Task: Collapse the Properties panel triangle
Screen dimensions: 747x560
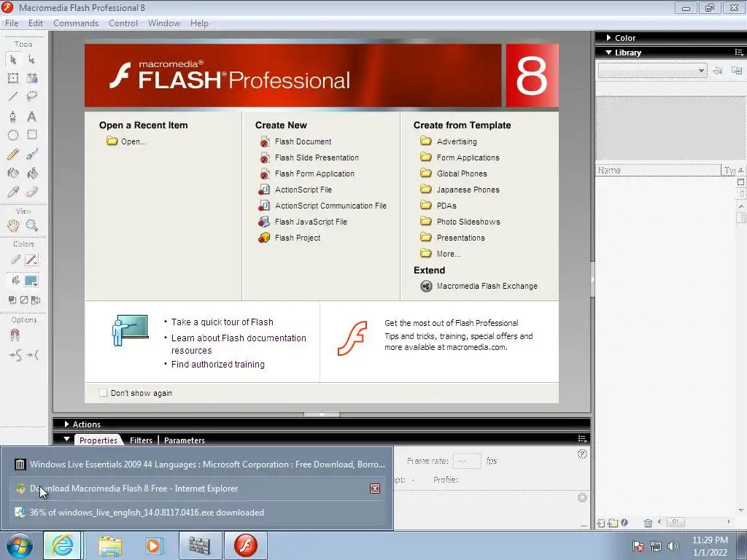Action: coord(66,440)
